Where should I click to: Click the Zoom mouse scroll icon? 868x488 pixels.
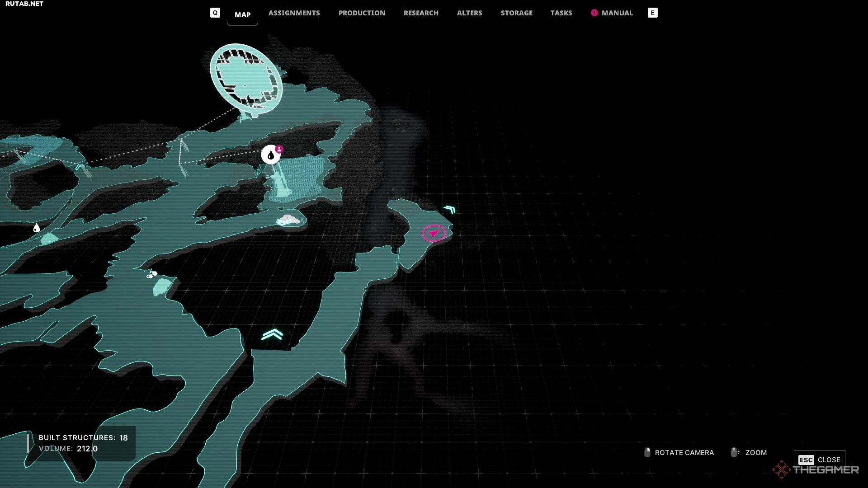pyautogui.click(x=735, y=452)
